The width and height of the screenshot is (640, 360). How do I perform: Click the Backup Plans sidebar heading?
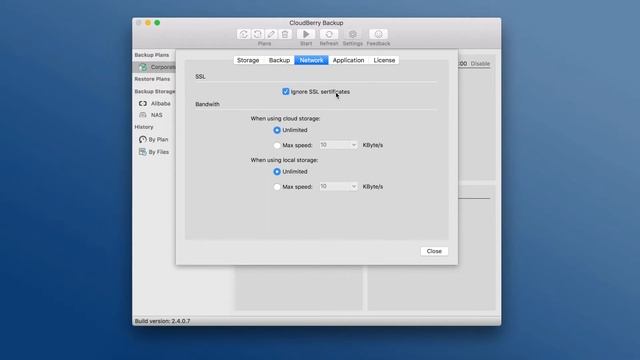[x=151, y=55]
